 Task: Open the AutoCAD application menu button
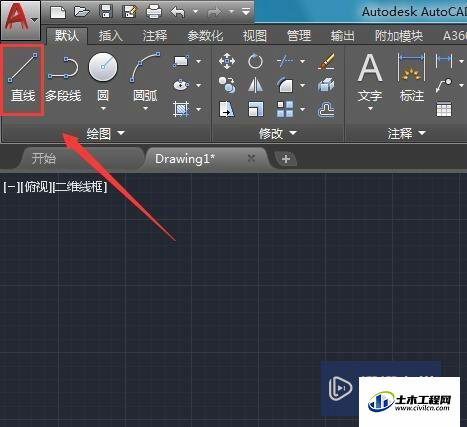pyautogui.click(x=20, y=20)
